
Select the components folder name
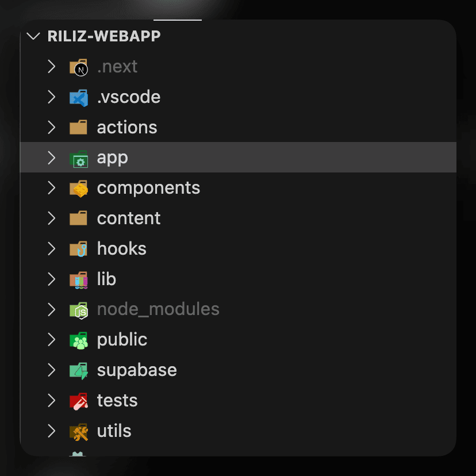[148, 188]
